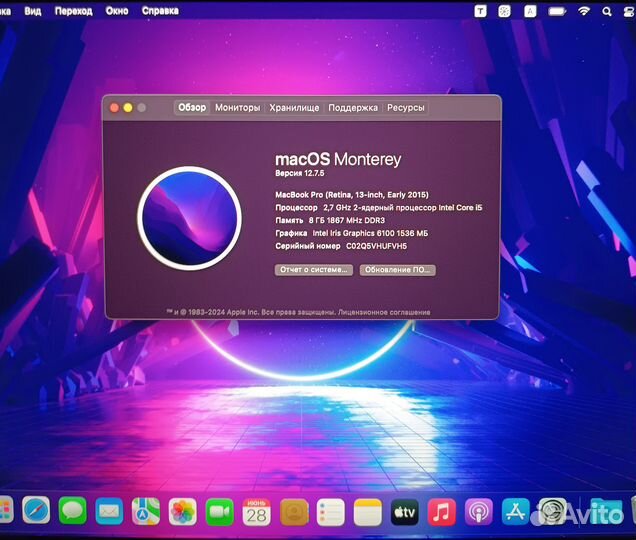Screen dimensions: 636x540
Task: Click memory value '8 ГБ 1867 MHz DDR3'
Action: pos(347,220)
